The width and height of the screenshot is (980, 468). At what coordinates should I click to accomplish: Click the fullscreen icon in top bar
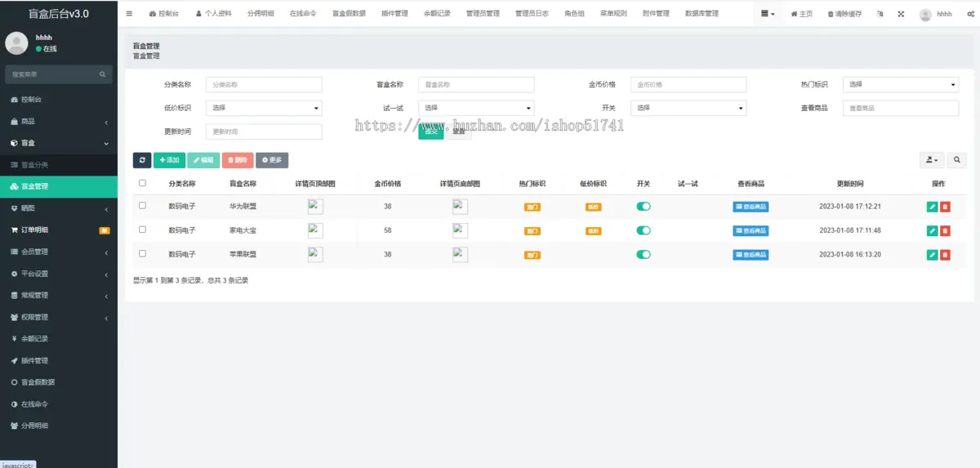pyautogui.click(x=901, y=14)
